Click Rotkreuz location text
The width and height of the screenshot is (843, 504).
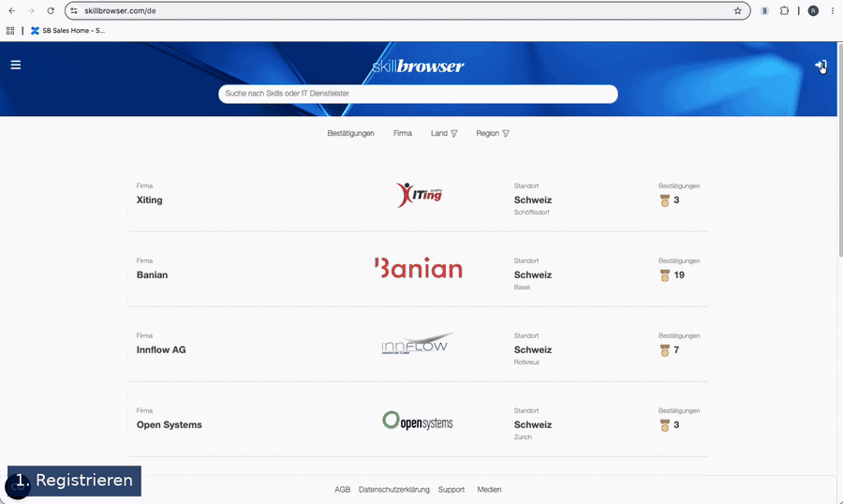coord(526,362)
